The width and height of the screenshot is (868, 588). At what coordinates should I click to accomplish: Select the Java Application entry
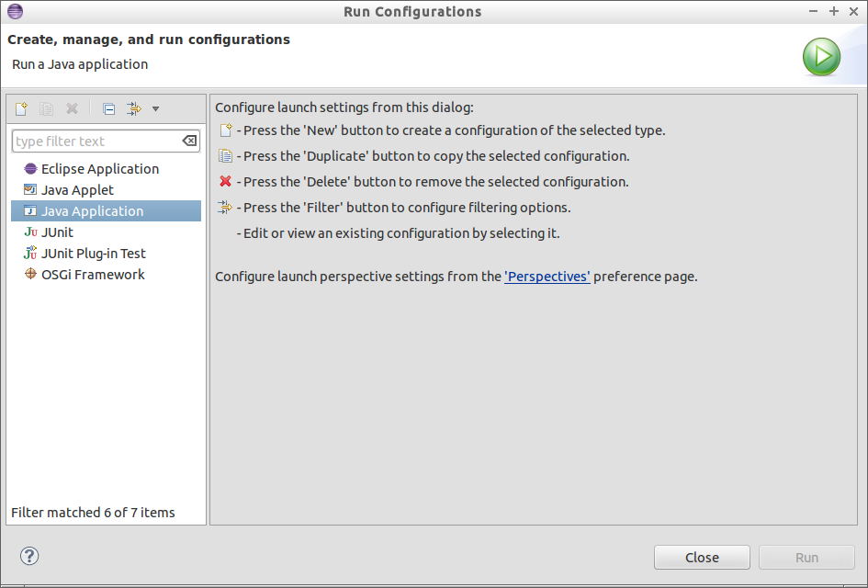click(92, 211)
